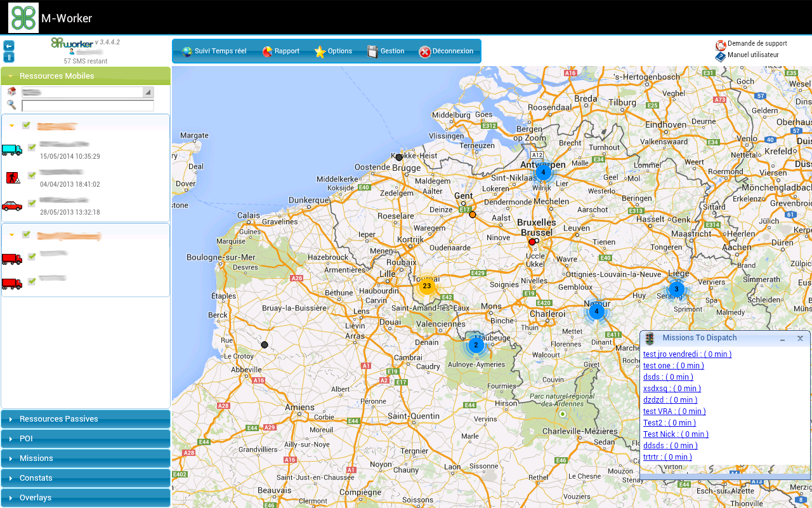The width and height of the screenshot is (812, 508).
Task: Log out via Déconnexion
Action: [446, 51]
